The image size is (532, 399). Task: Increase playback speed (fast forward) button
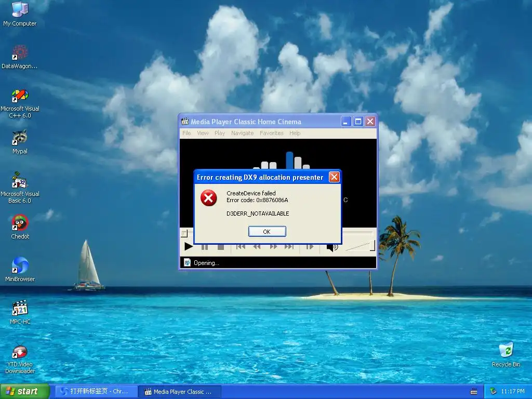coord(273,247)
